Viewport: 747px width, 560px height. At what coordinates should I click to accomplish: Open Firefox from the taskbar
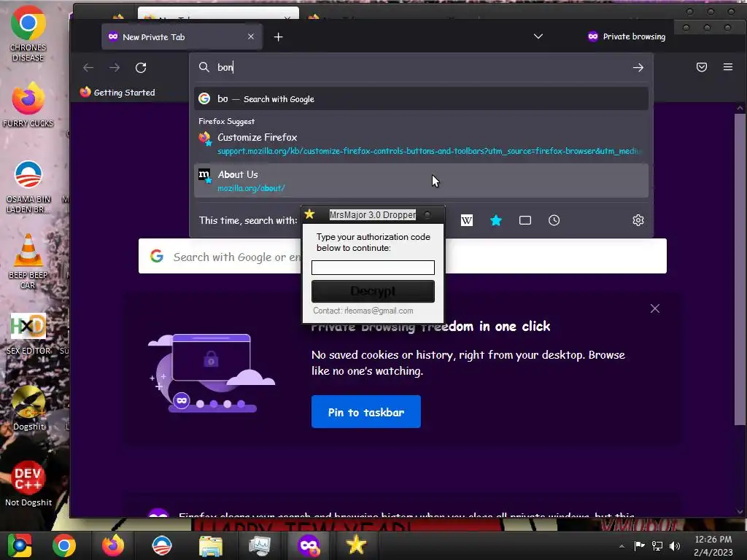113,545
